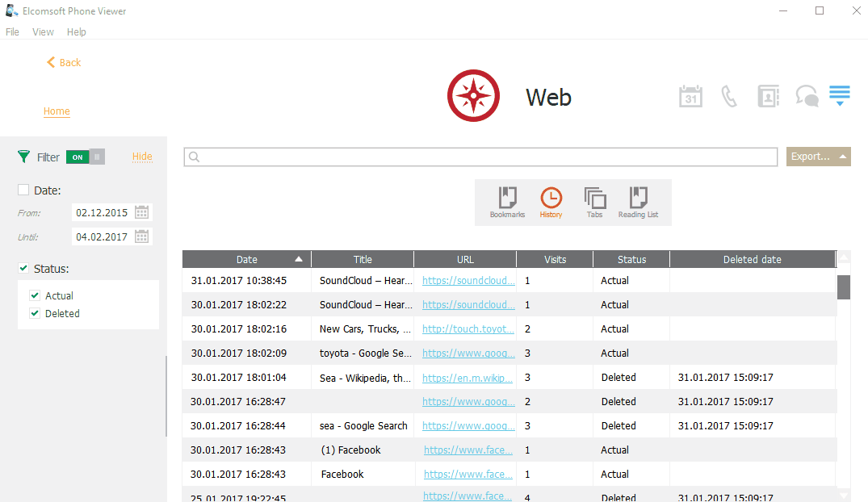This screenshot has width=868, height=502.
Task: Open the From date calendar picker
Action: pos(142,213)
